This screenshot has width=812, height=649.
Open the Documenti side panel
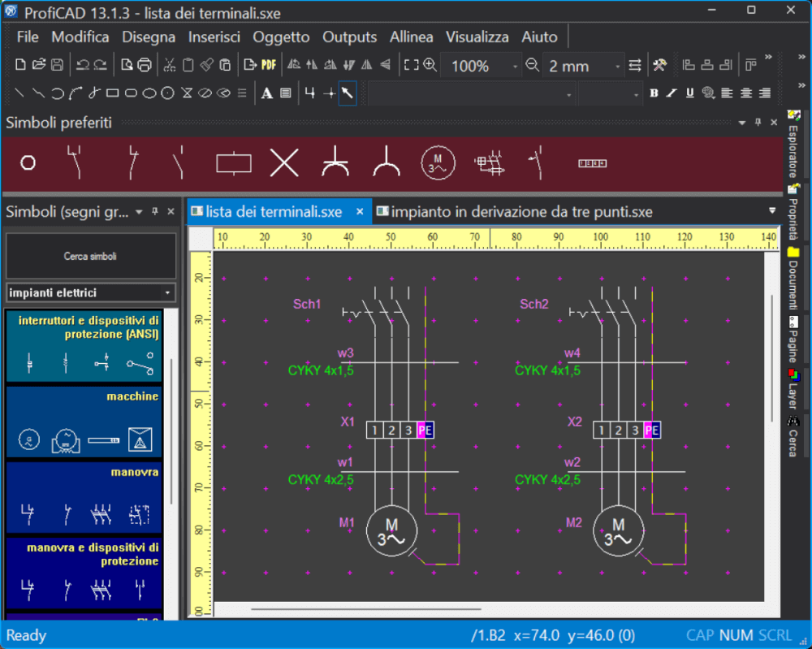[793, 278]
